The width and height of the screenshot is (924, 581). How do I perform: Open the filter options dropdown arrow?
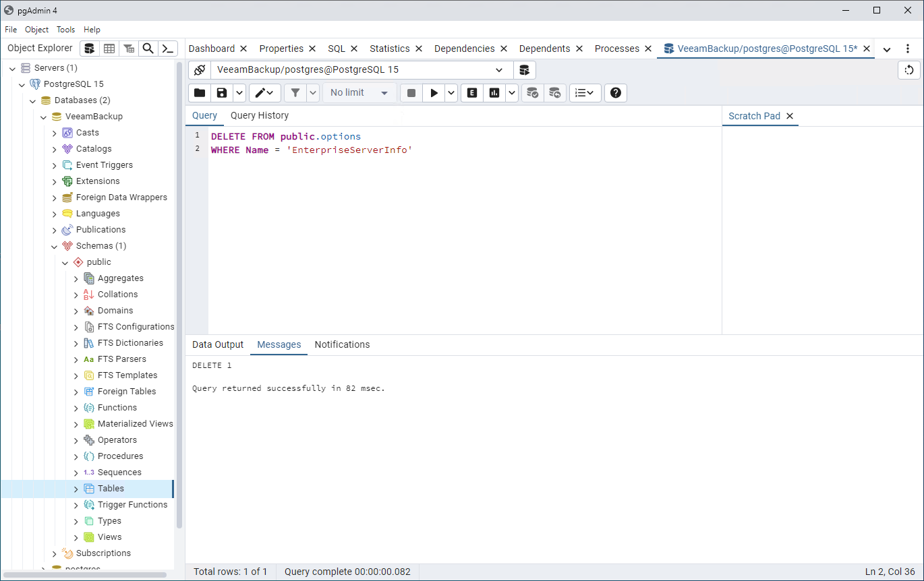pos(313,93)
